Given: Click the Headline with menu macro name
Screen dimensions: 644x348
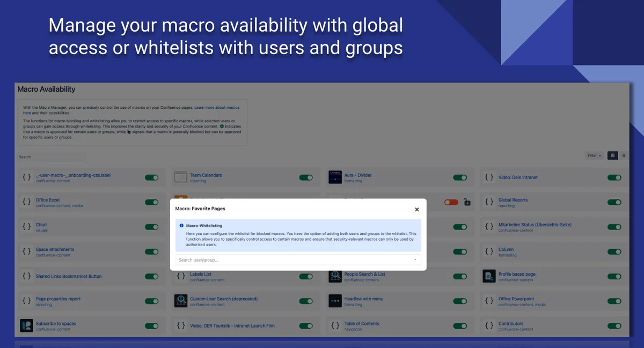Looking at the screenshot, I should click(x=364, y=299).
